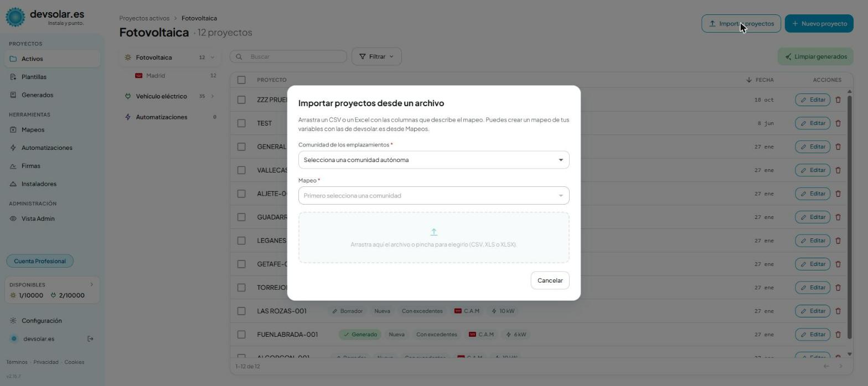Viewport: 868px width, 386px height.
Task: Click Nuevo proyecto button
Action: 819,23
